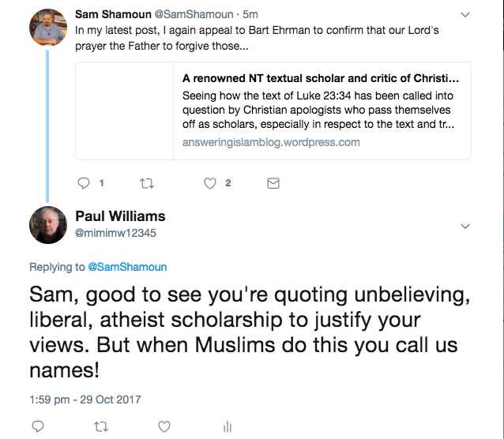The width and height of the screenshot is (504, 439).
Task: Open dropdown chevron on Paul Williams's tweet
Action: click(x=465, y=227)
